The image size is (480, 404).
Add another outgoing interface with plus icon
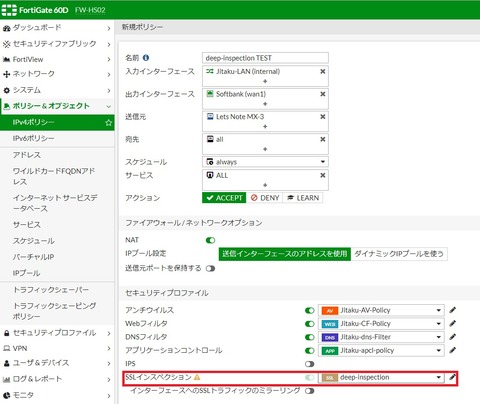(265, 104)
